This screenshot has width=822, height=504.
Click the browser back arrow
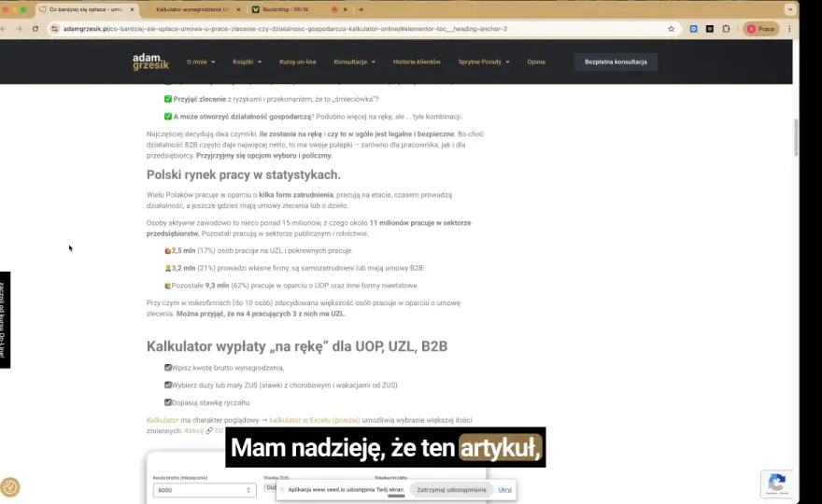(x=4, y=29)
